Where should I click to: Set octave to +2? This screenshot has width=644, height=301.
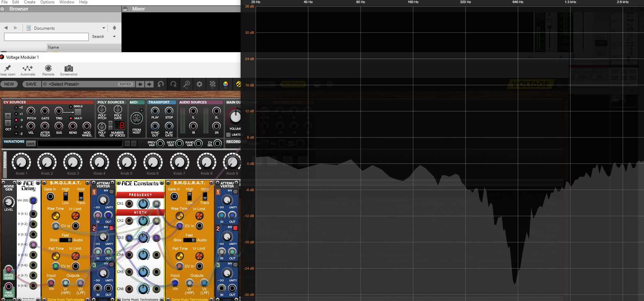click(x=16, y=107)
